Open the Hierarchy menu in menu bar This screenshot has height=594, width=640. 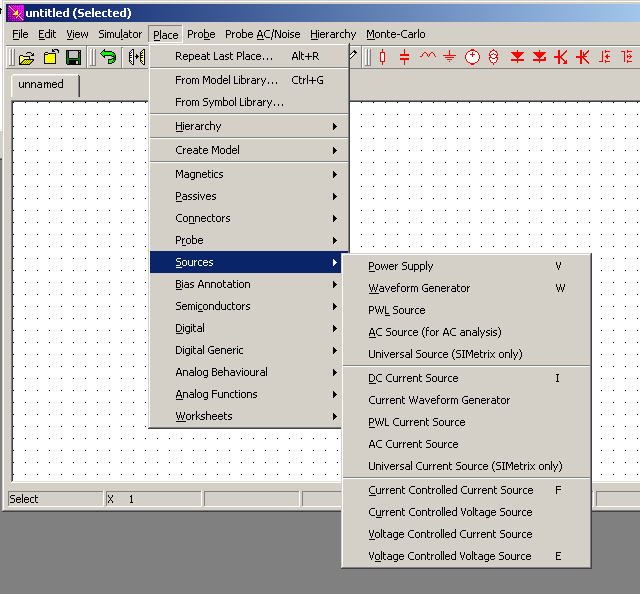pos(333,34)
